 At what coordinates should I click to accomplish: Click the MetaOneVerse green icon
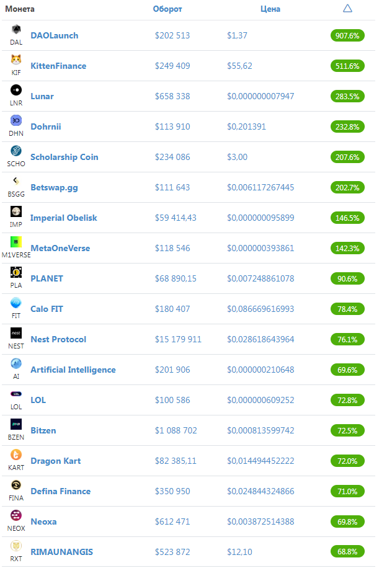click(16, 242)
